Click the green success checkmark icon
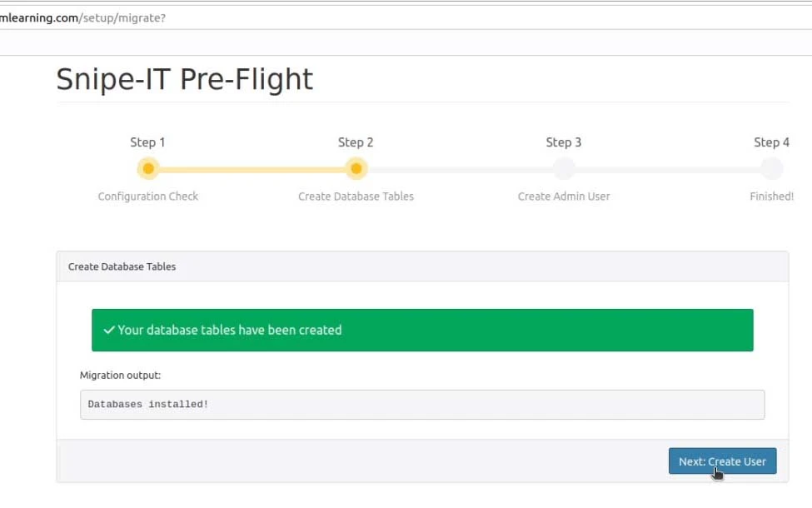Viewport: 812px width, 508px height. click(x=109, y=330)
